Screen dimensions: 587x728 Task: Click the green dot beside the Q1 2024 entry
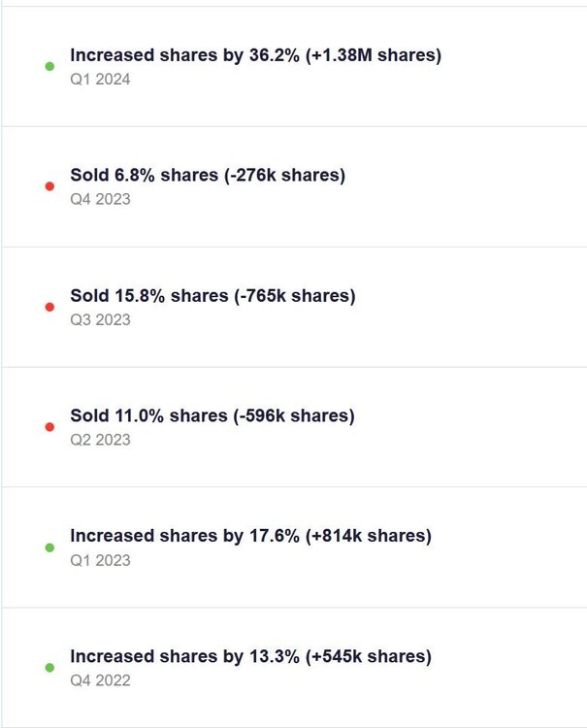tap(49, 66)
